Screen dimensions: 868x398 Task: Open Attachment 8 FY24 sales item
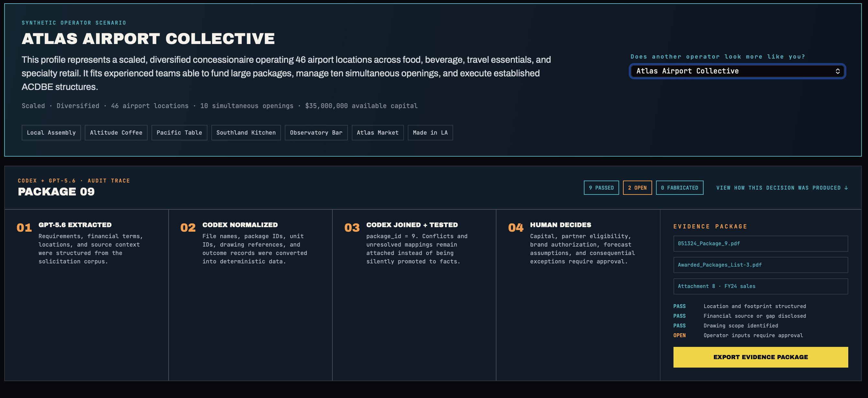tap(761, 286)
